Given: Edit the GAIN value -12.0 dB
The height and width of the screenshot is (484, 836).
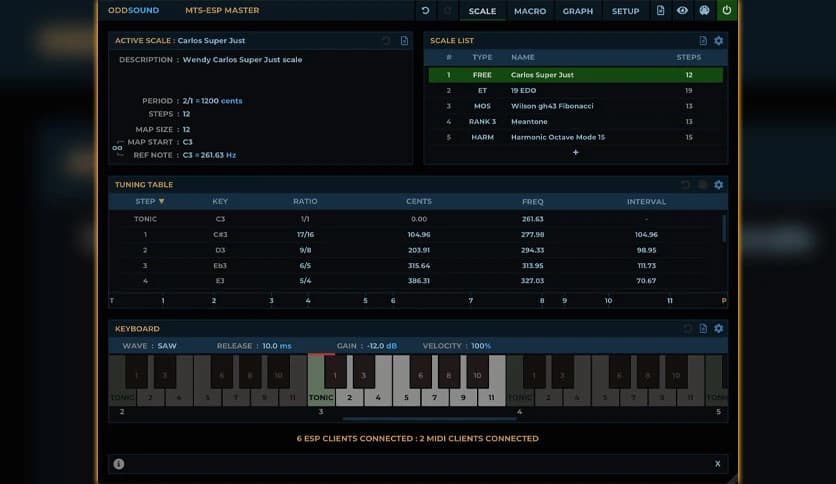Looking at the screenshot, I should [x=382, y=346].
